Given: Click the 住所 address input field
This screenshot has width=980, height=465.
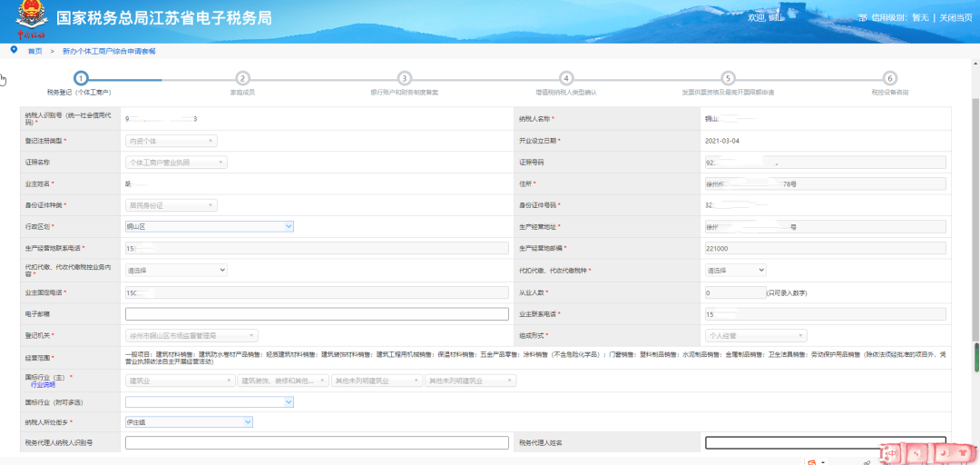Looking at the screenshot, I should tap(825, 184).
